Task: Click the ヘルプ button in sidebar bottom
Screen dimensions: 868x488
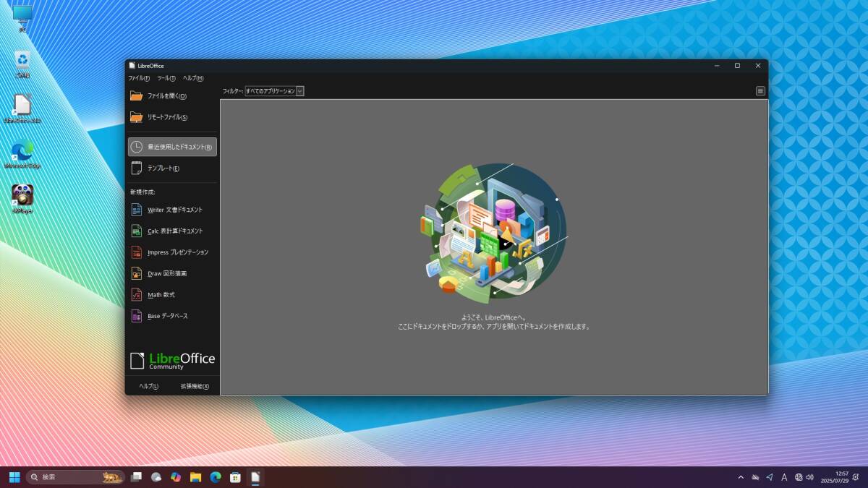Action: pyautogui.click(x=149, y=386)
